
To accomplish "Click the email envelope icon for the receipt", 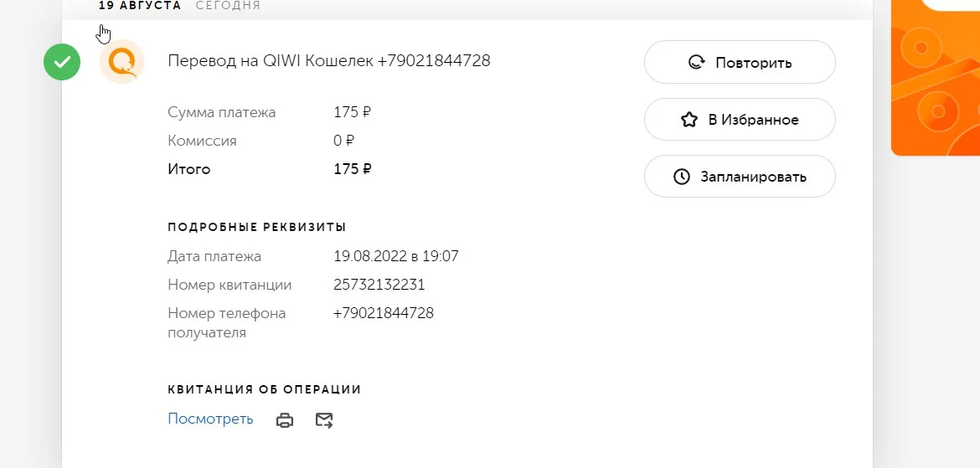I will click(x=324, y=420).
